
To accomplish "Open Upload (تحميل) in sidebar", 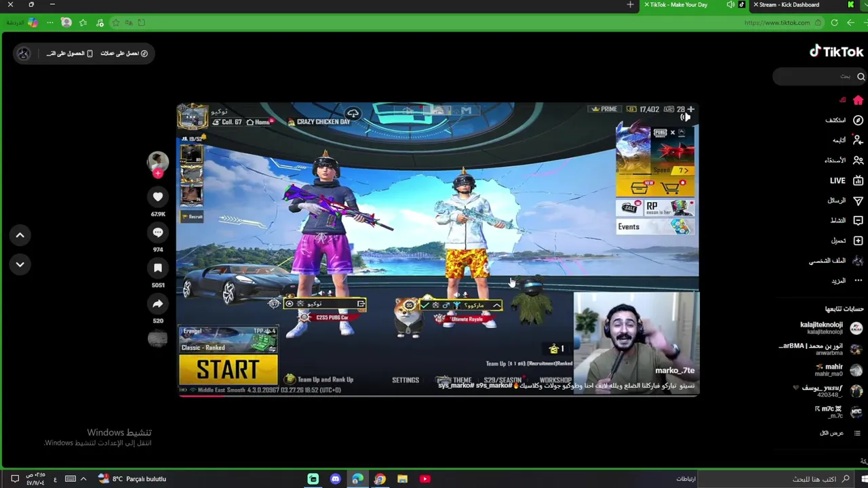I will point(846,241).
